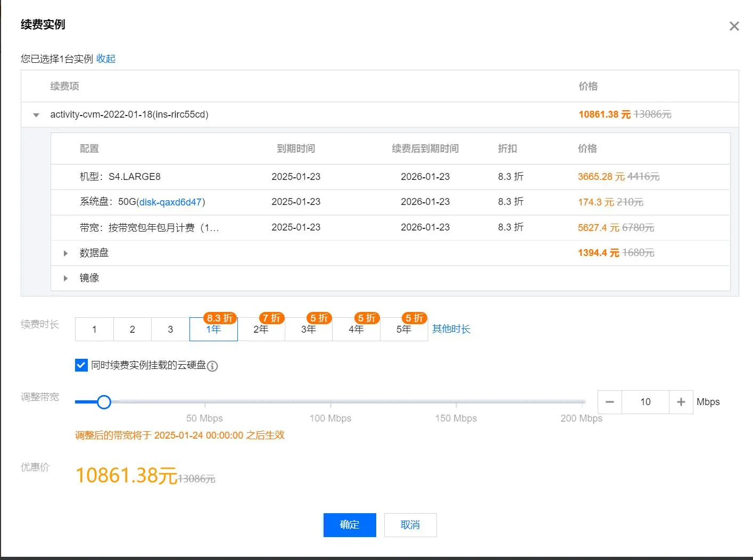Screen dimensions: 753x560
Task: Expand the 数据盘 row
Action: click(65, 253)
